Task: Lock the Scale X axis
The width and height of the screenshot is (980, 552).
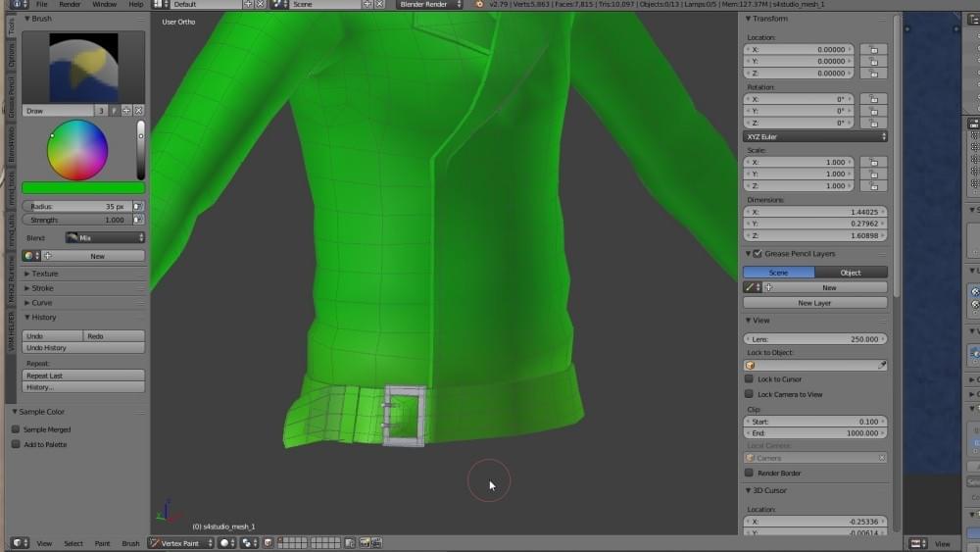Action: (x=873, y=162)
